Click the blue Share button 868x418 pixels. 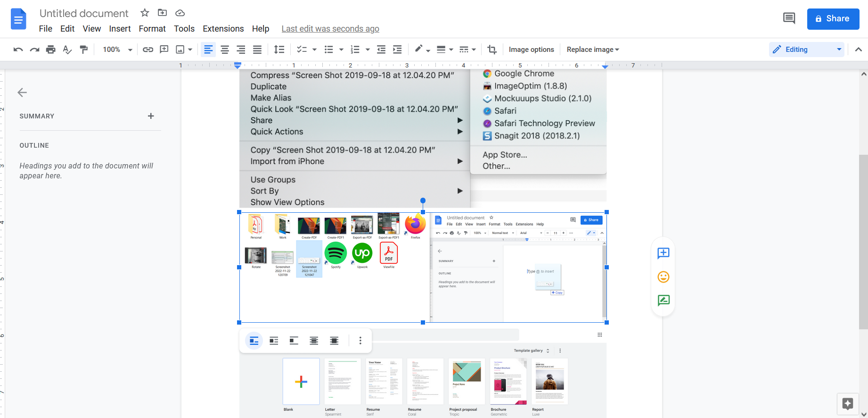[x=833, y=19]
